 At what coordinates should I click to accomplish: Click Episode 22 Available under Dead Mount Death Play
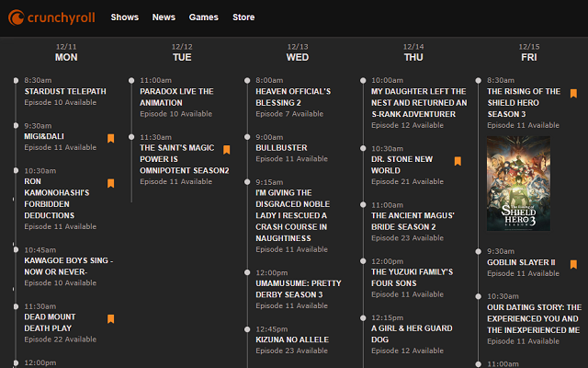[x=61, y=339]
